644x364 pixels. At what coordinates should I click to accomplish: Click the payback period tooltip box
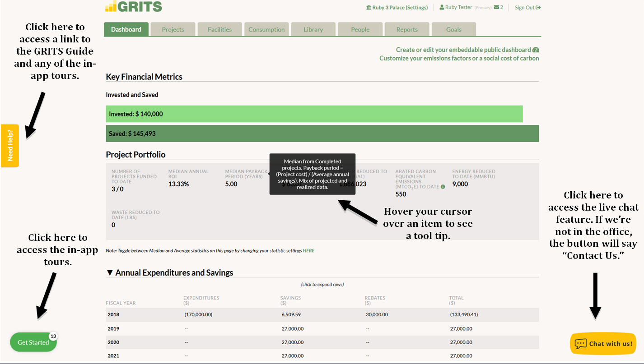point(313,174)
